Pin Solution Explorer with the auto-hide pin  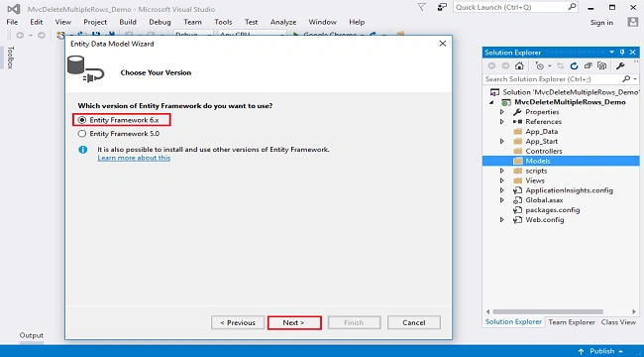click(x=622, y=53)
